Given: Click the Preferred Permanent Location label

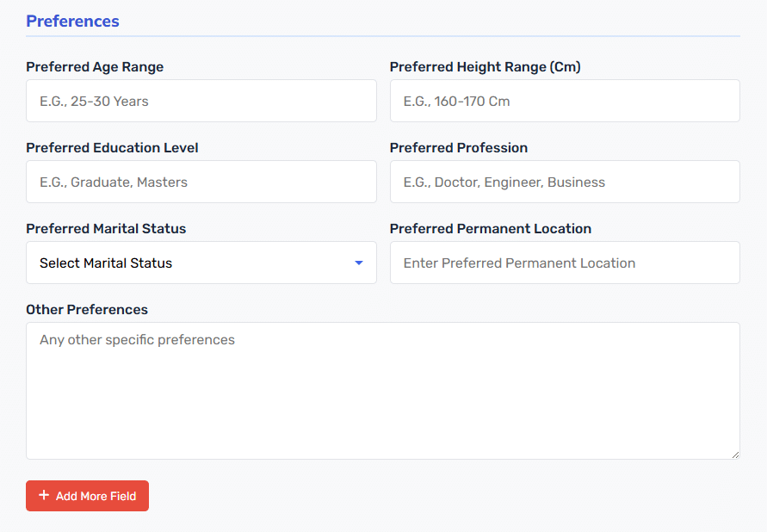Looking at the screenshot, I should 490,229.
